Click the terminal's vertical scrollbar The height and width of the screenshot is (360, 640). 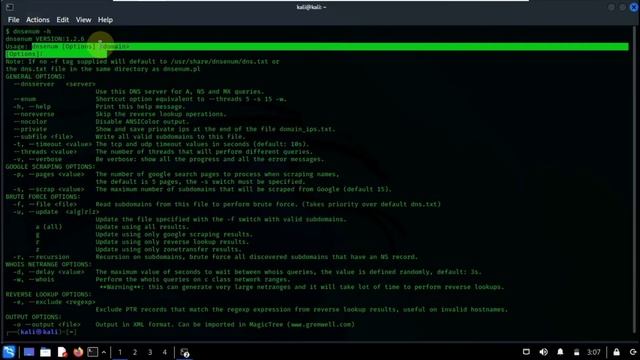pyautogui.click(x=635, y=180)
